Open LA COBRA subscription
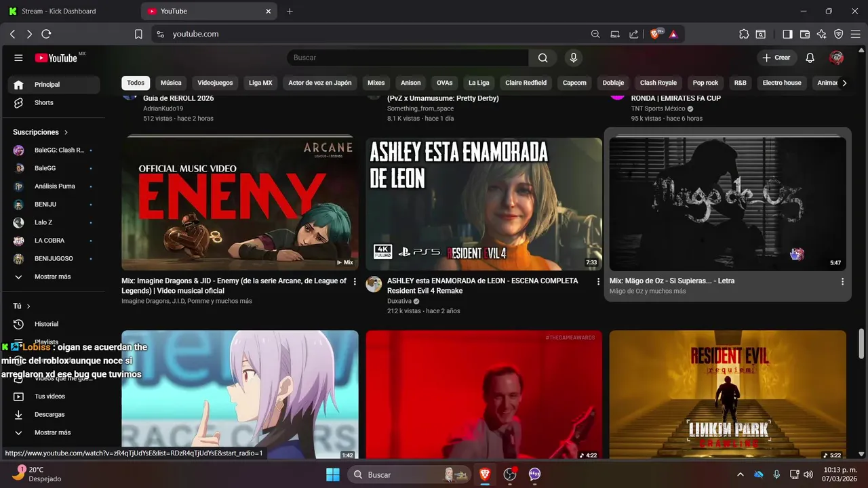Screen dimensions: 868x488 (x=54, y=240)
